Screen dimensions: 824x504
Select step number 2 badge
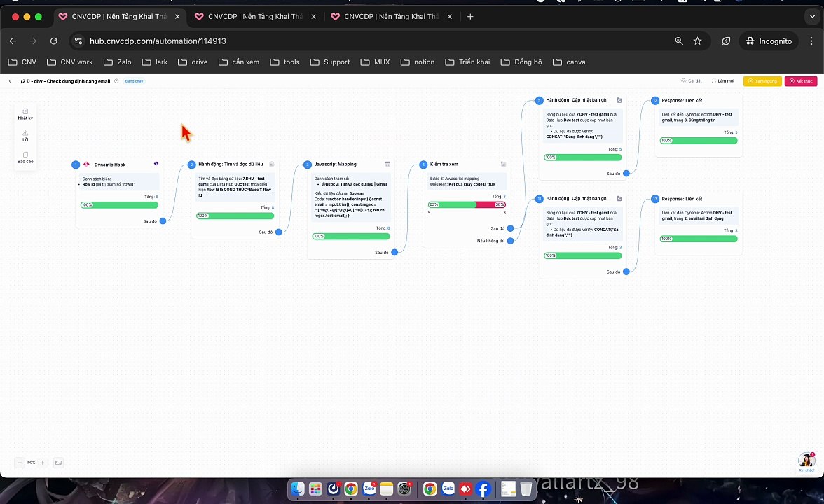191,165
